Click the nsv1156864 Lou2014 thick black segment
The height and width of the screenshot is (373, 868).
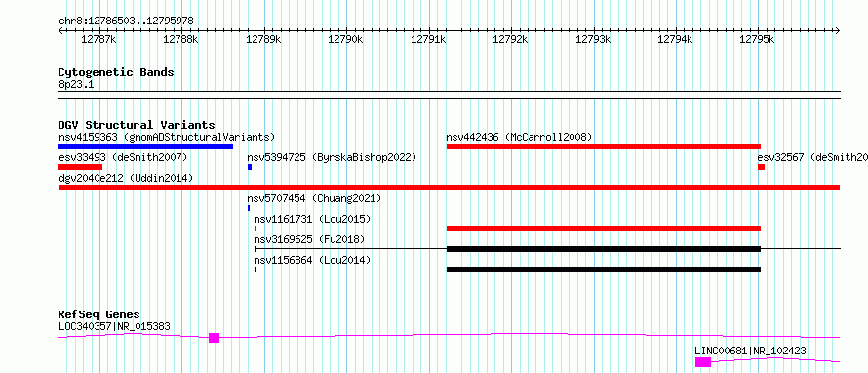pos(604,269)
